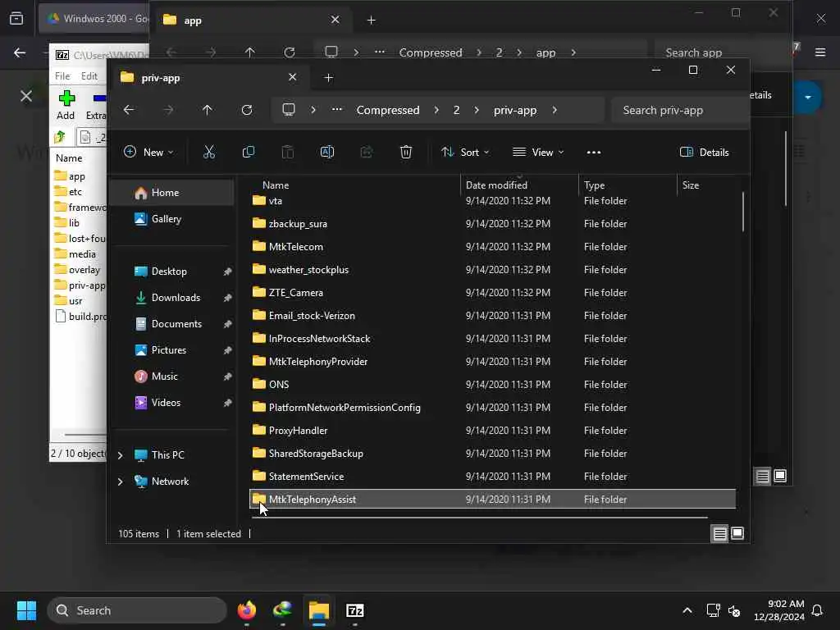Open the View dropdown menu
The image size is (840, 630).
click(538, 152)
